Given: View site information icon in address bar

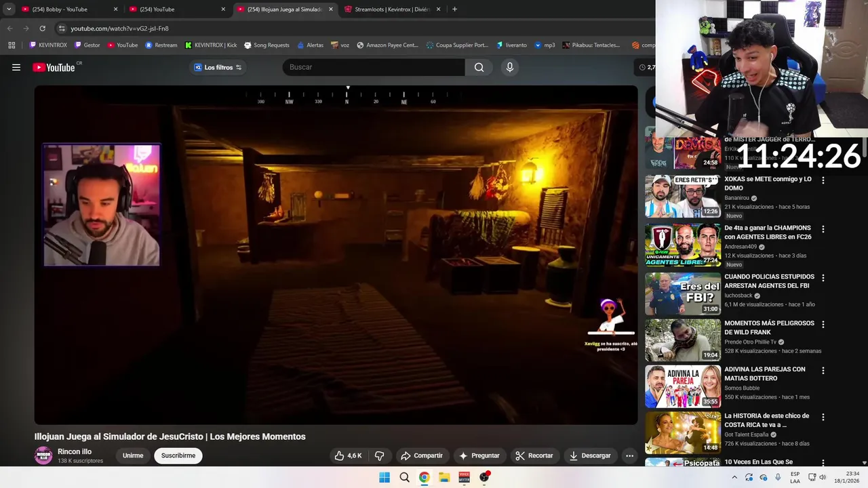Looking at the screenshot, I should click(x=62, y=28).
